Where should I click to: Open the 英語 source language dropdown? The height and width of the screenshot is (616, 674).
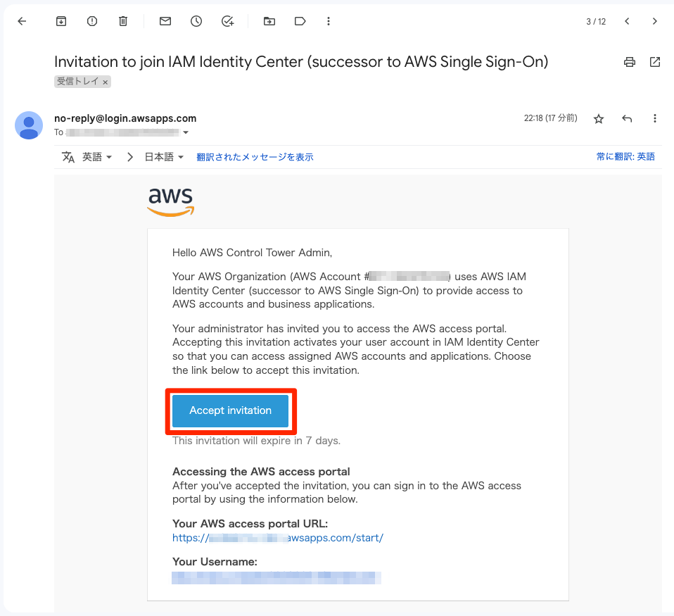point(97,157)
